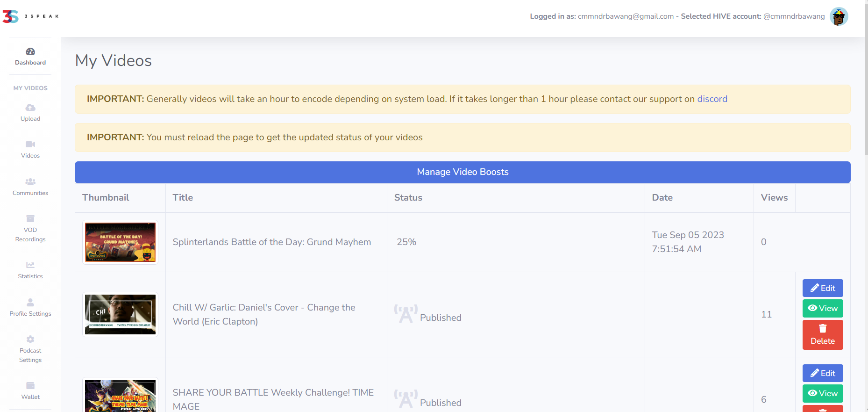868x412 pixels.
Task: Edit the Chill W/ Garlic video
Action: (x=823, y=288)
